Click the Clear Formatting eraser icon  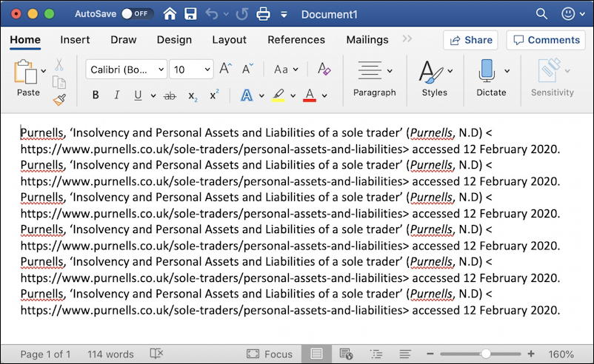(324, 70)
